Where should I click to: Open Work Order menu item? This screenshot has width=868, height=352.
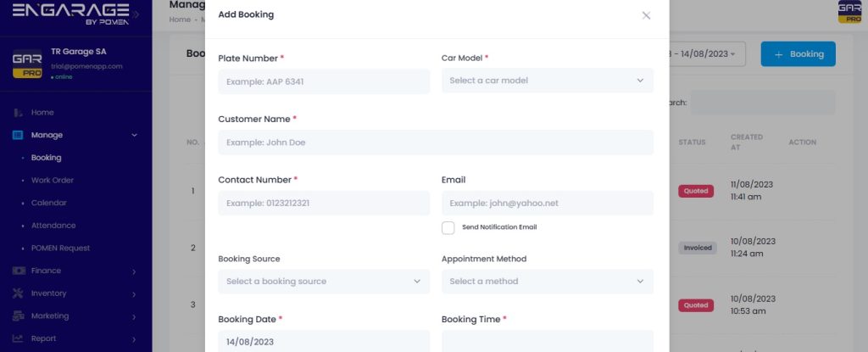(53, 181)
